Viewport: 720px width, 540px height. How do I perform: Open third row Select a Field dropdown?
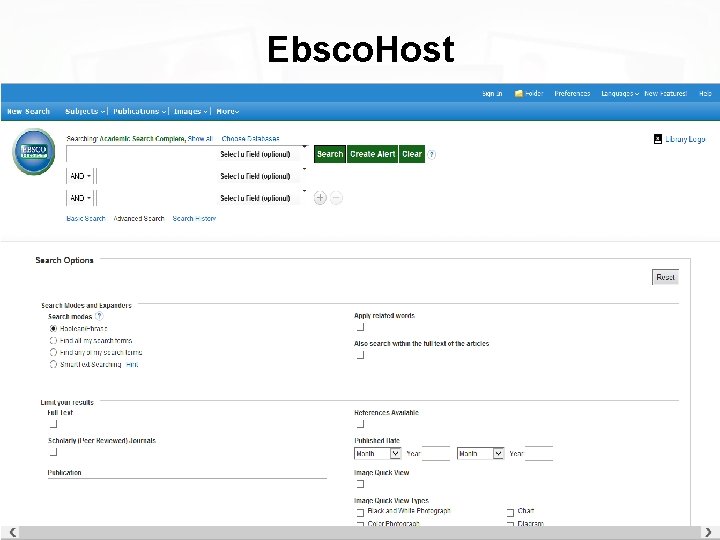pyautogui.click(x=262, y=198)
